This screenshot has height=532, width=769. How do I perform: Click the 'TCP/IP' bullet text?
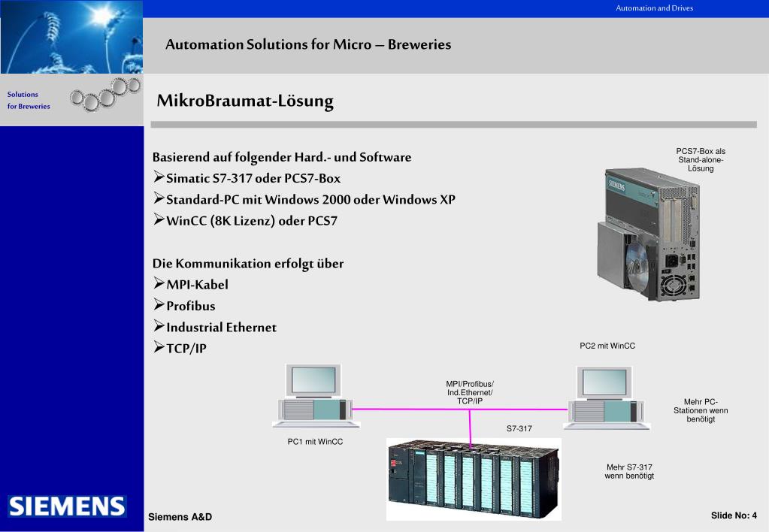(186, 349)
